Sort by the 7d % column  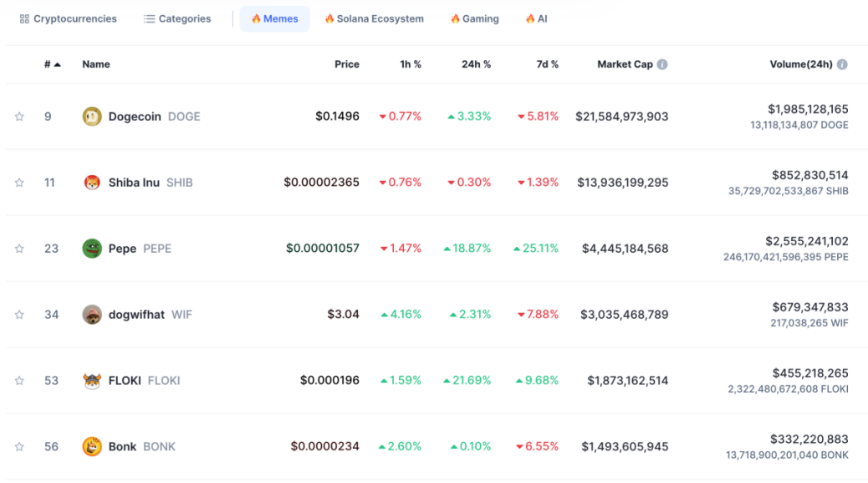547,64
